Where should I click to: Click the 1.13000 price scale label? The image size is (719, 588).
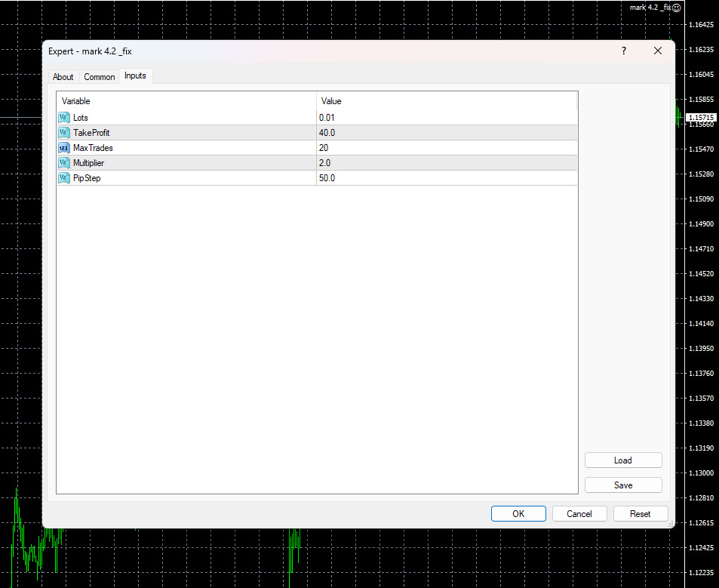[x=701, y=473]
